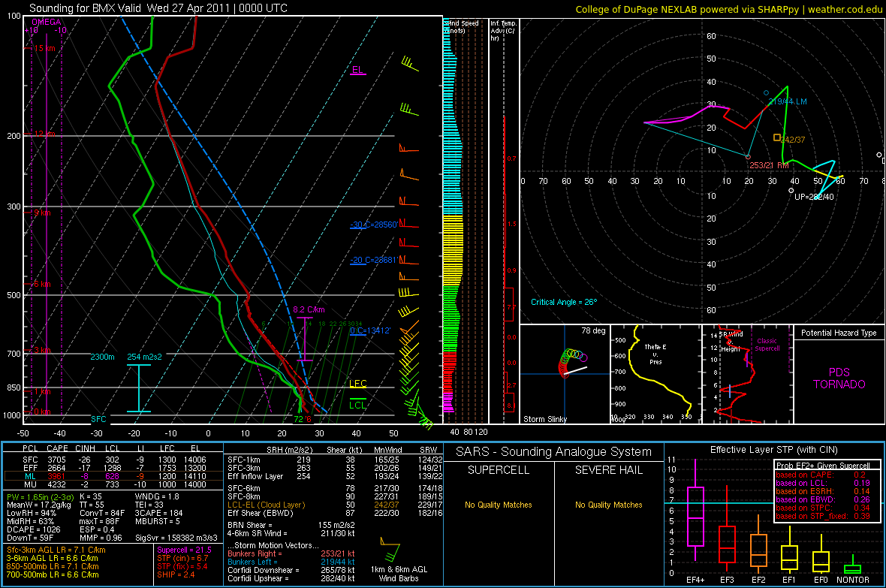
Task: Click the 'SFC-1km' shear row
Action: [335, 460]
